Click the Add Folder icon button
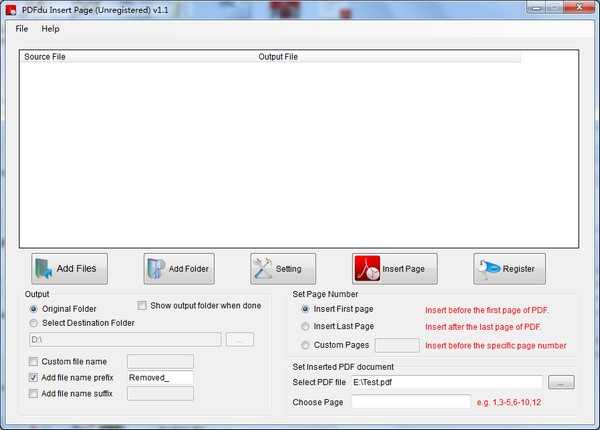This screenshot has height=430, width=600. (179, 268)
